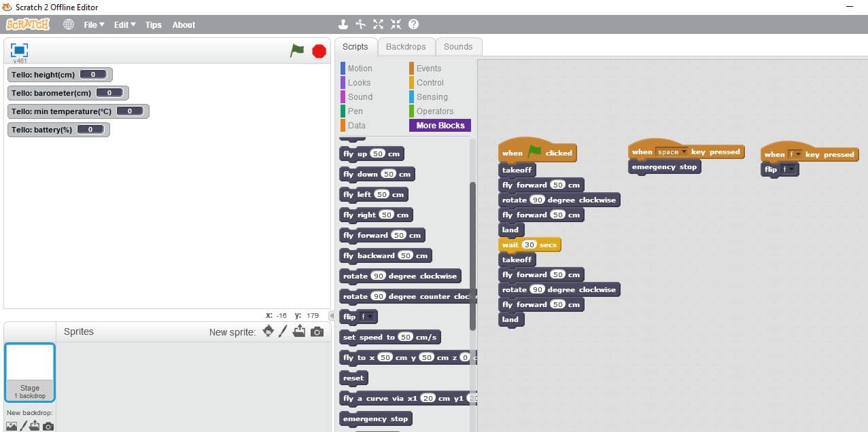Select the Shrink sprite tool
Viewport: 868px width, 432px height.
(x=396, y=24)
